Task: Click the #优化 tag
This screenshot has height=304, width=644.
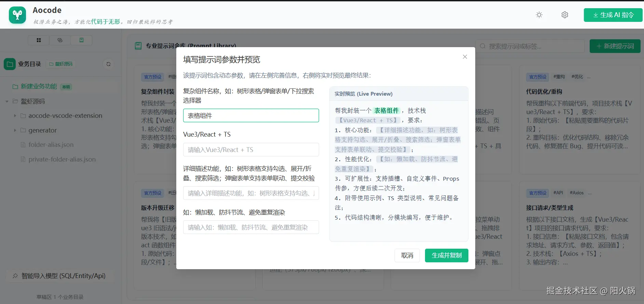Action: [577, 77]
